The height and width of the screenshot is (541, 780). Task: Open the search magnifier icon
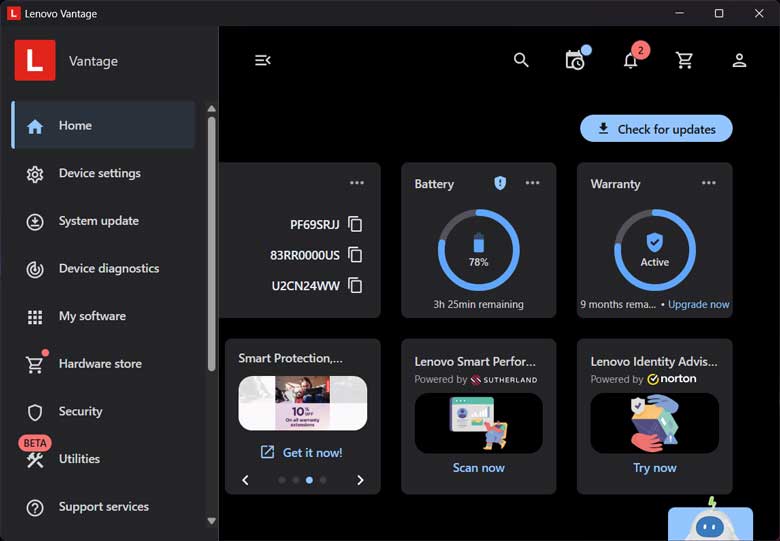(x=521, y=60)
